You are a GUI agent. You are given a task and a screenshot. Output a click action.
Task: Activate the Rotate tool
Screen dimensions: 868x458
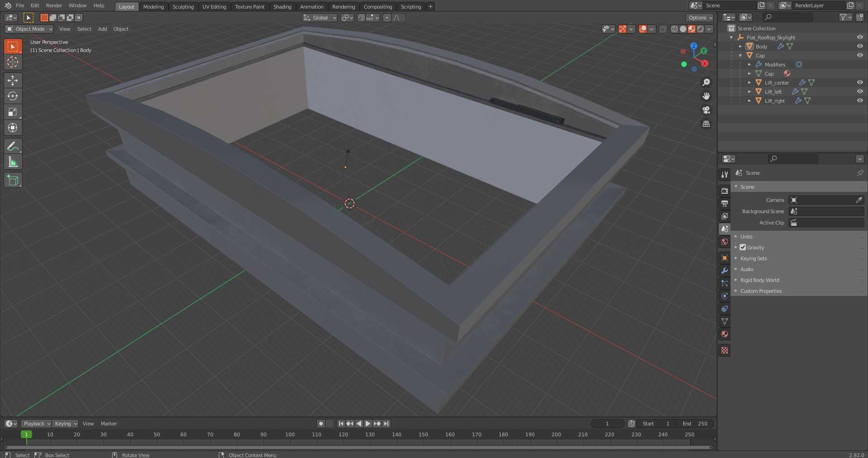coord(13,96)
